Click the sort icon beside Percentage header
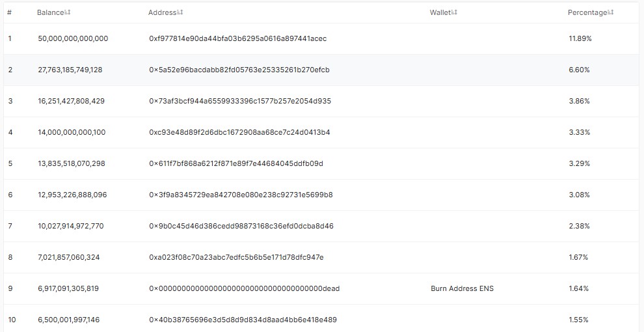This screenshot has width=644, height=332. click(611, 13)
